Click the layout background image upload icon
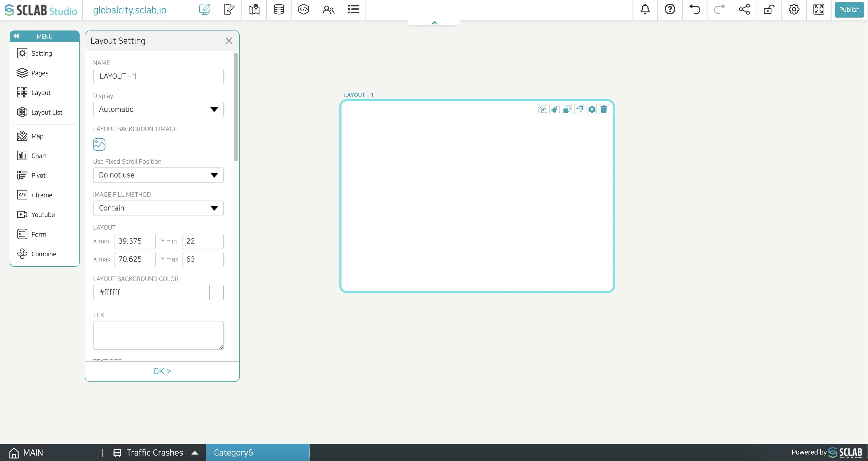 point(99,144)
